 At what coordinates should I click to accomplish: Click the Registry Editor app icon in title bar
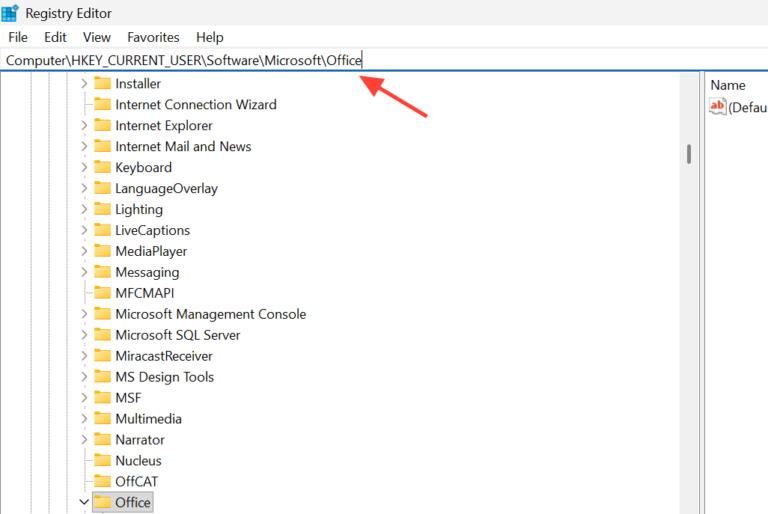pyautogui.click(x=10, y=13)
